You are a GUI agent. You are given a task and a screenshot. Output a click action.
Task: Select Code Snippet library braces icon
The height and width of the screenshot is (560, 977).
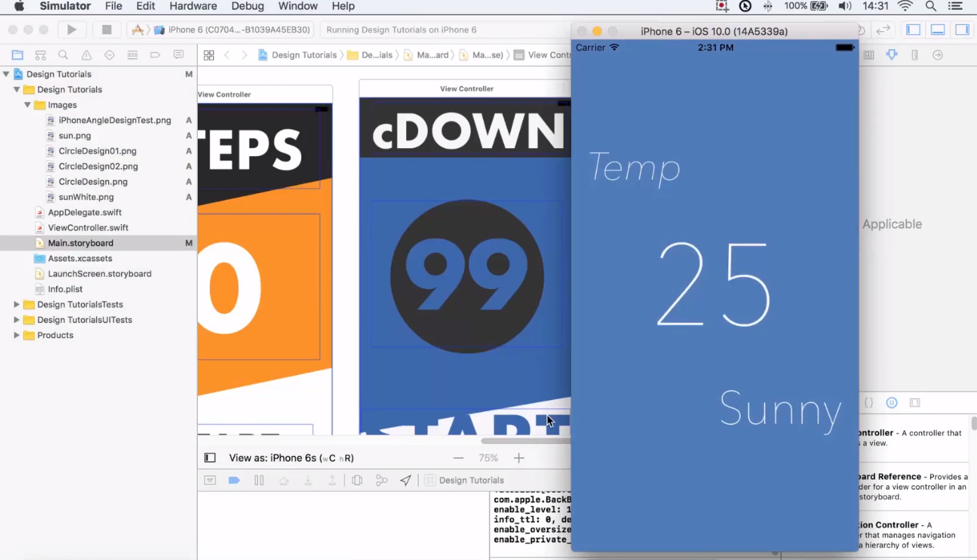[x=869, y=403]
